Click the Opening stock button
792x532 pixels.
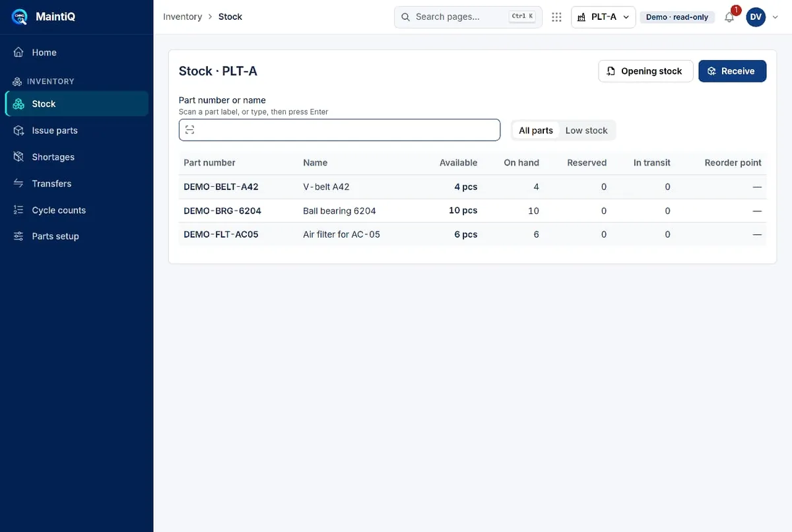coord(645,71)
